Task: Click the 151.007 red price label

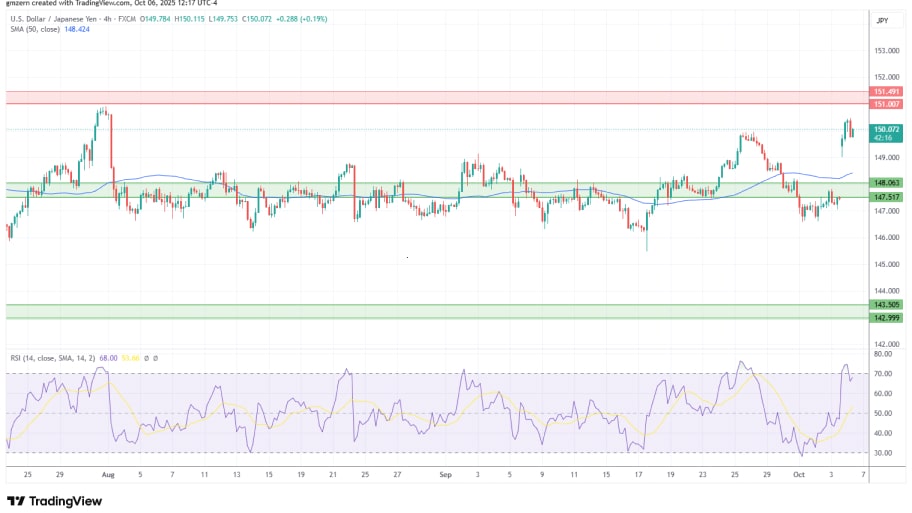Action: pos(886,104)
